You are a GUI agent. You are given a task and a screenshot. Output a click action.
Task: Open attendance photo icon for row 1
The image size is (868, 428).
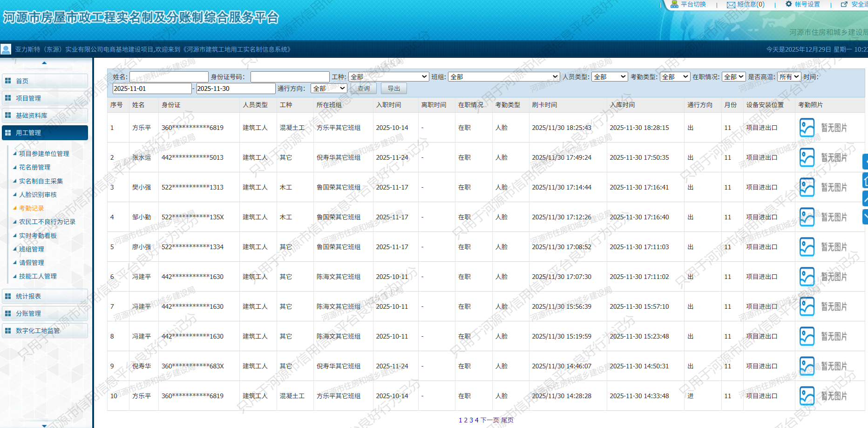[807, 128]
